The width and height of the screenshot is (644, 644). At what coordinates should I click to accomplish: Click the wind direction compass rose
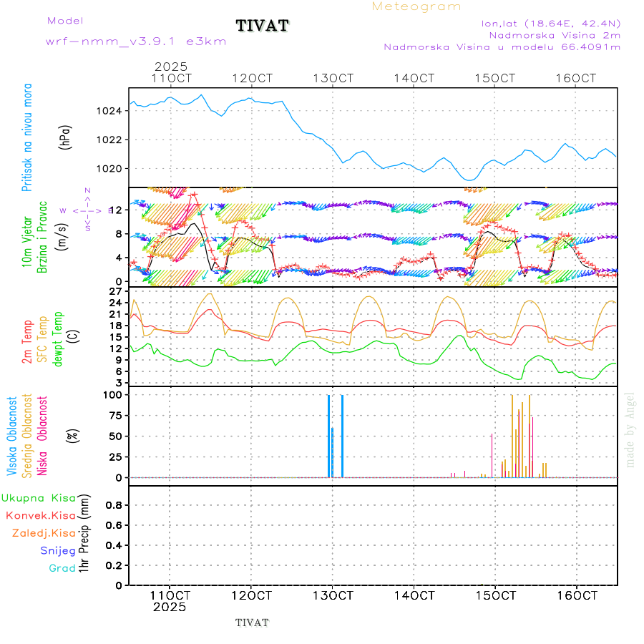[x=87, y=210]
